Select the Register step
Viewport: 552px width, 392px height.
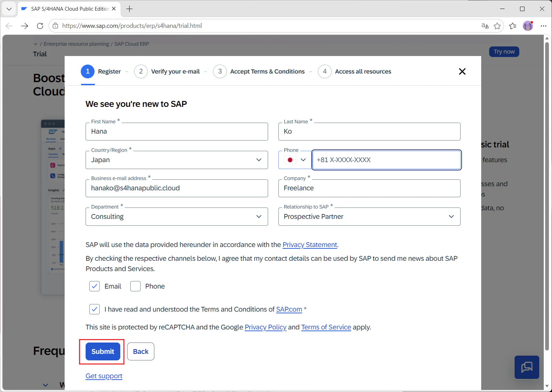coord(101,71)
